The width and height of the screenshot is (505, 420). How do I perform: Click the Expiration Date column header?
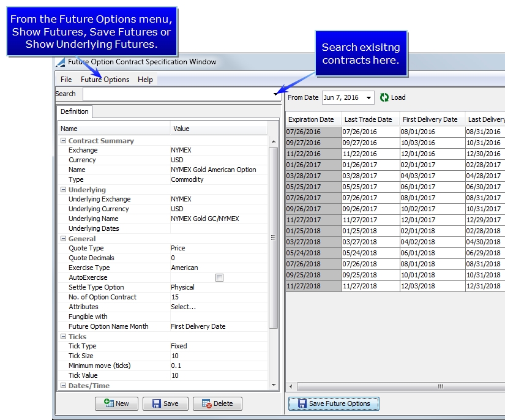313,119
